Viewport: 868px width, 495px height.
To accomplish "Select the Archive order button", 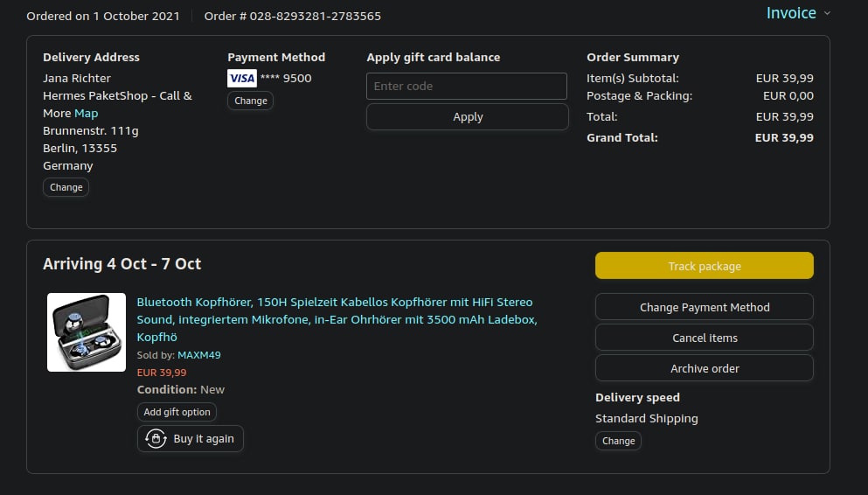I will (x=705, y=368).
